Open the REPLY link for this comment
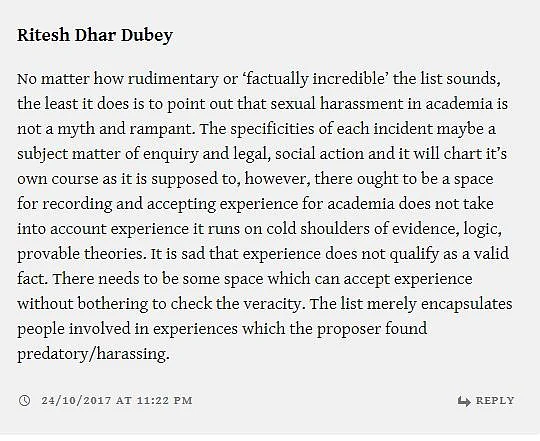 pyautogui.click(x=495, y=401)
